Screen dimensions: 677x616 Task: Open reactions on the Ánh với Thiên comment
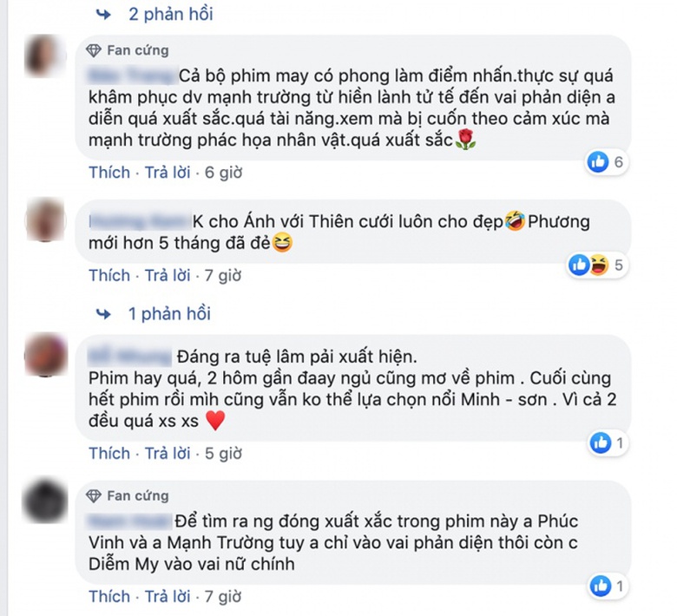tap(597, 265)
